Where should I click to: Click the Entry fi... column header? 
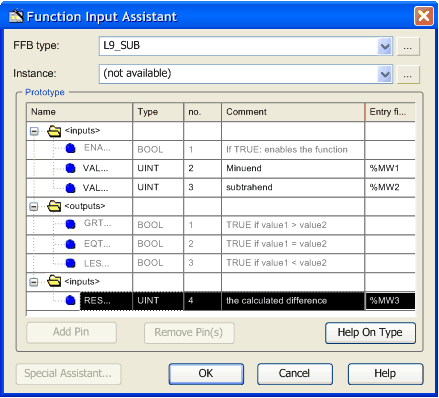[390, 112]
